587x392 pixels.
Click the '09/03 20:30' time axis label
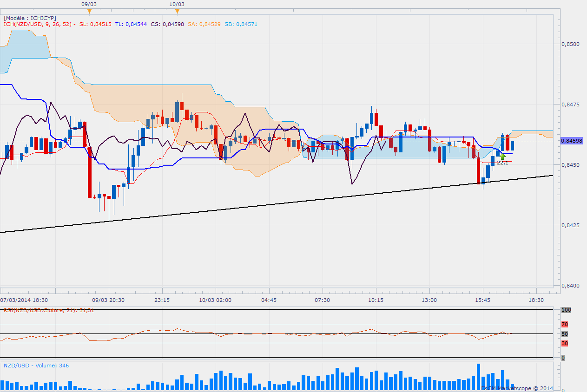pos(108,300)
